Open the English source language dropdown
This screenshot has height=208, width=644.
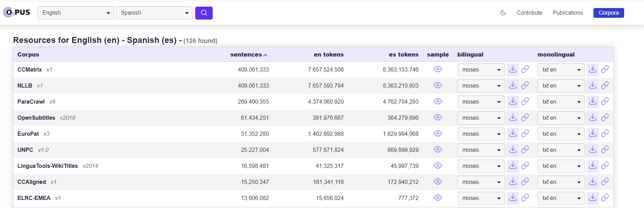pos(75,13)
